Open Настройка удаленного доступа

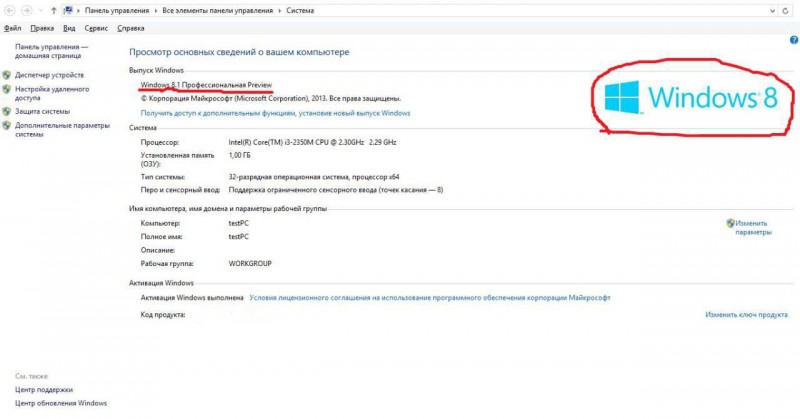(x=52, y=93)
